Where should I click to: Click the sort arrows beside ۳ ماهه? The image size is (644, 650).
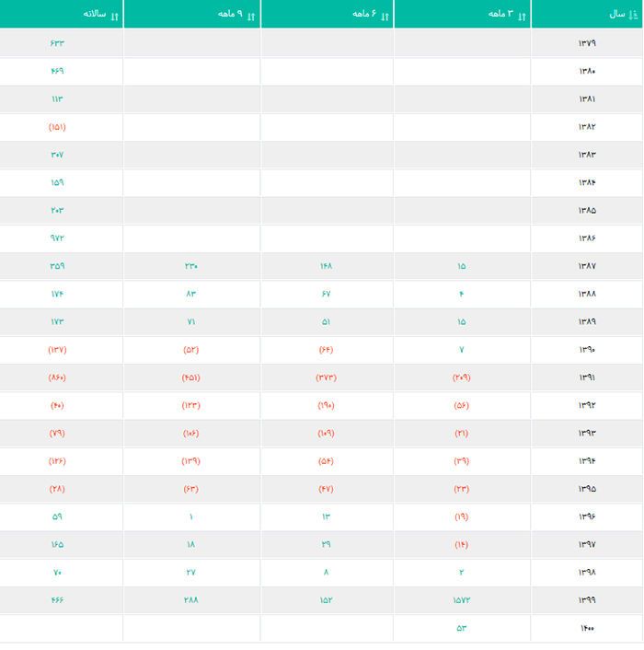pos(523,15)
